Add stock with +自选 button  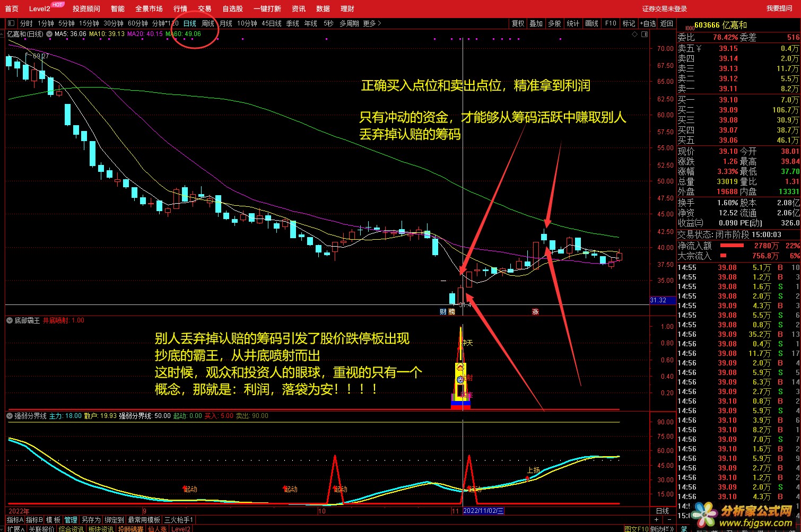pyautogui.click(x=648, y=23)
